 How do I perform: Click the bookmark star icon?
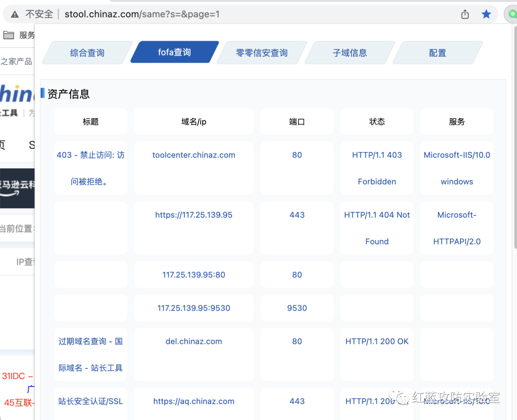486,14
